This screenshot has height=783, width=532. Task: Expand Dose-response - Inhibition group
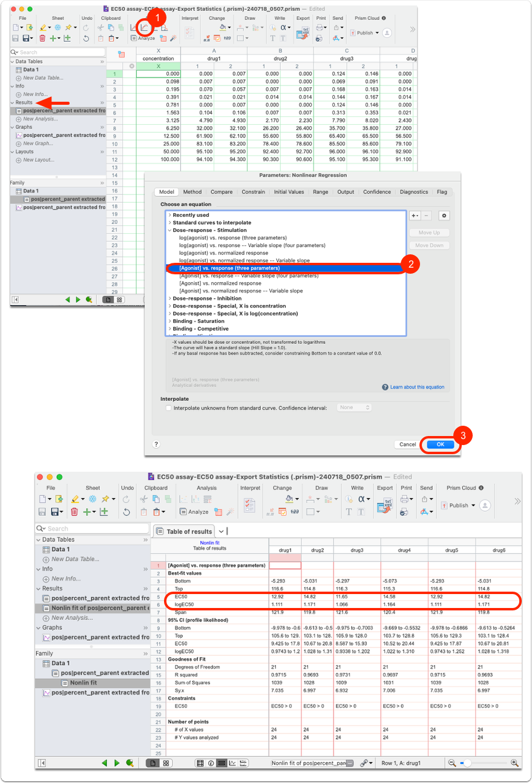(169, 299)
